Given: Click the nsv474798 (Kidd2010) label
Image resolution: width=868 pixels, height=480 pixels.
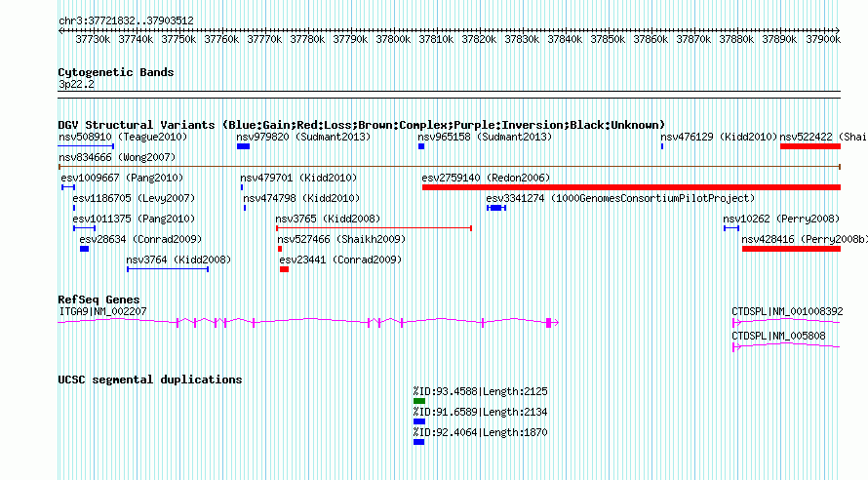Looking at the screenshot, I should click(x=301, y=198).
